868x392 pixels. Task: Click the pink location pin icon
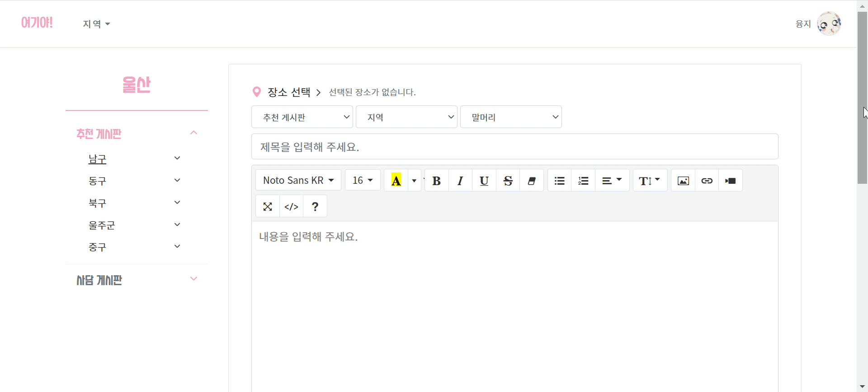point(257,92)
